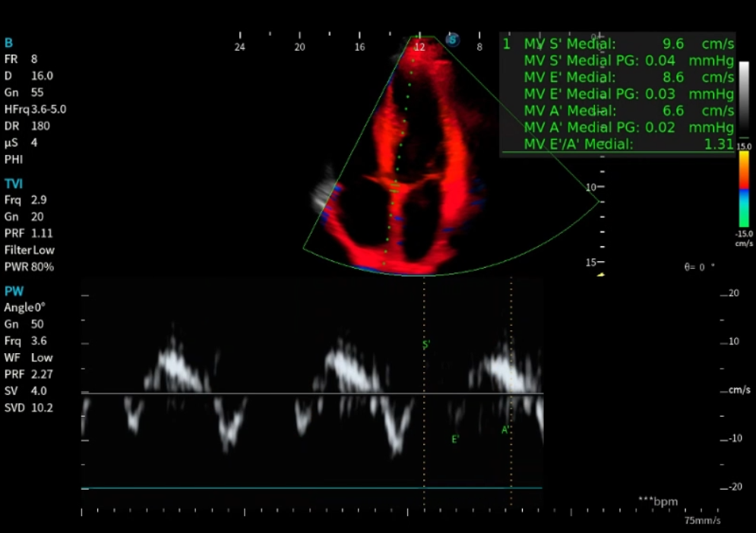756x533 pixels.
Task: Click the 'Frq 2.9' TVI frequency
Action: [26, 200]
